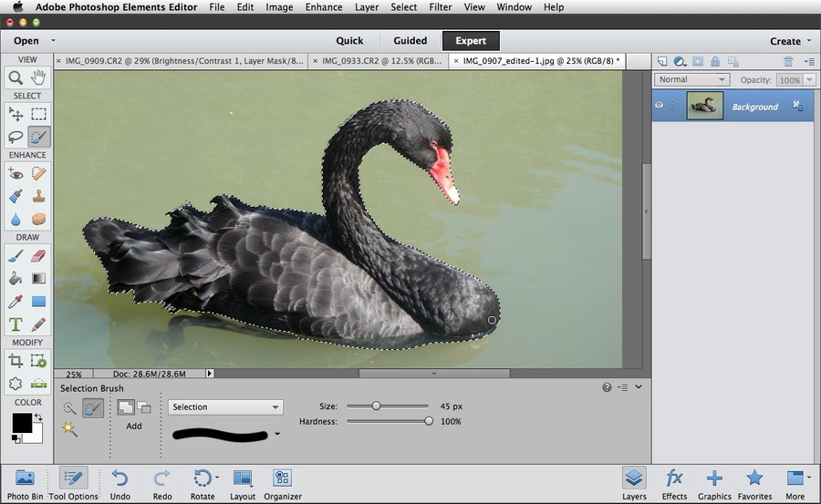Expand the Create dropdown

click(790, 41)
